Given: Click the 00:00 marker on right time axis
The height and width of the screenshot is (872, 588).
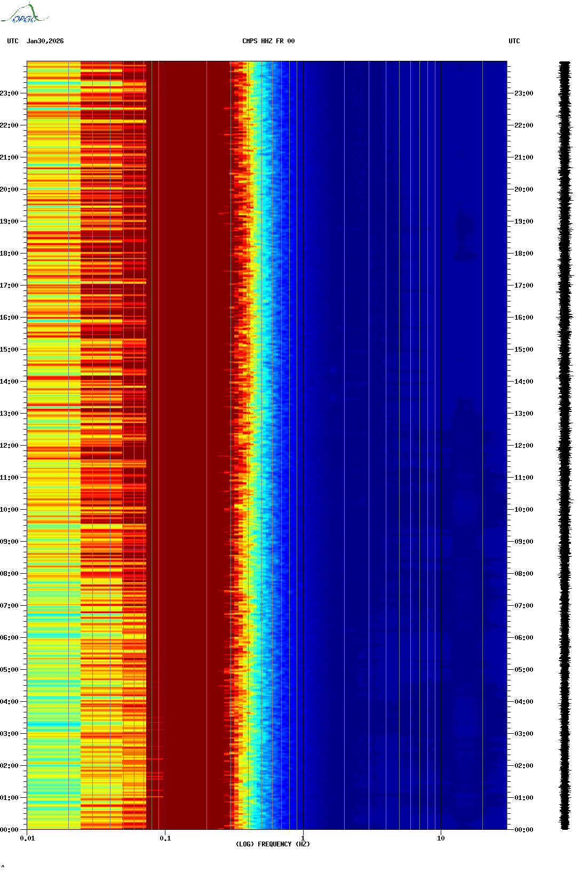Looking at the screenshot, I should pos(523,829).
